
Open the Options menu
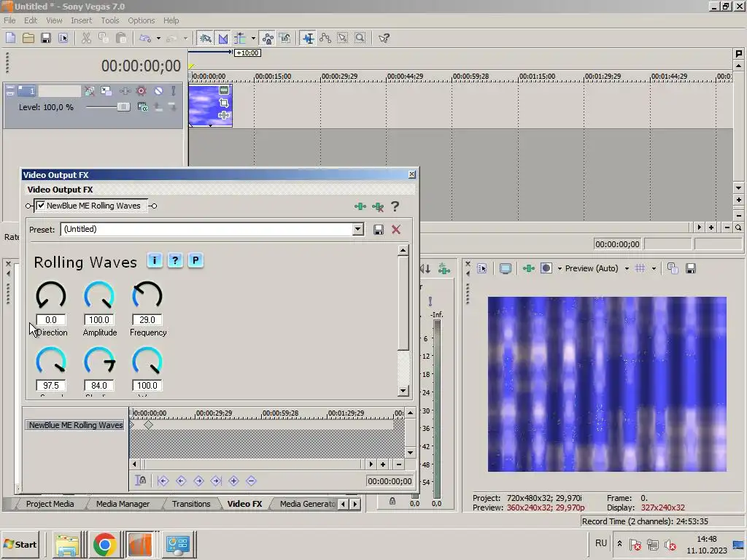(141, 20)
